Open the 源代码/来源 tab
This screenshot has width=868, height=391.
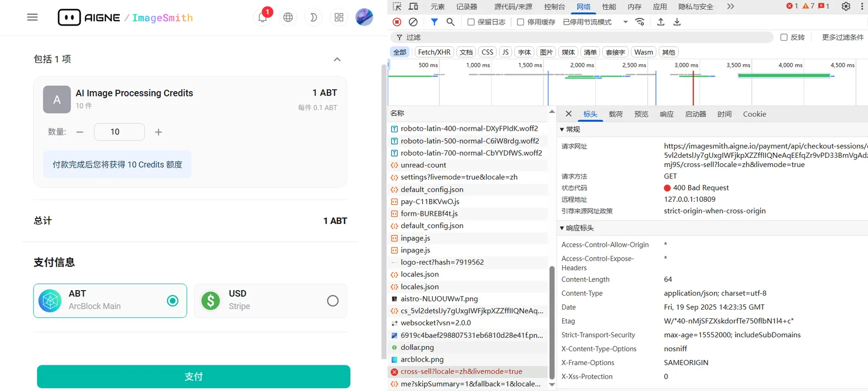(x=513, y=7)
